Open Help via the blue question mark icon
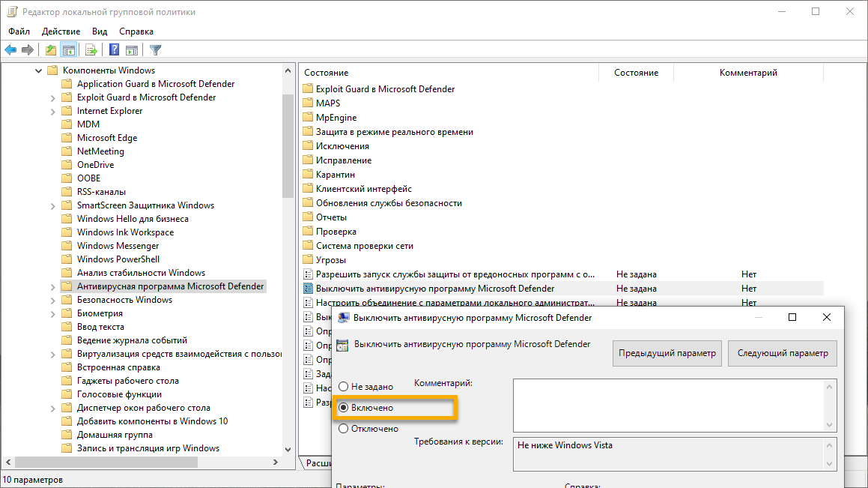This screenshot has width=868, height=488. tap(113, 49)
